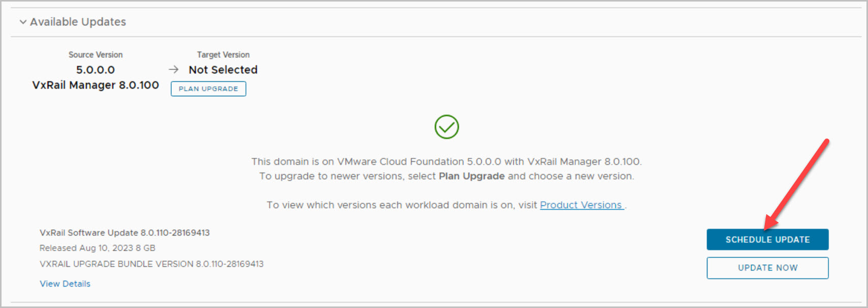Click the red annotation arrow
This screenshot has height=308, width=868.
(x=798, y=184)
